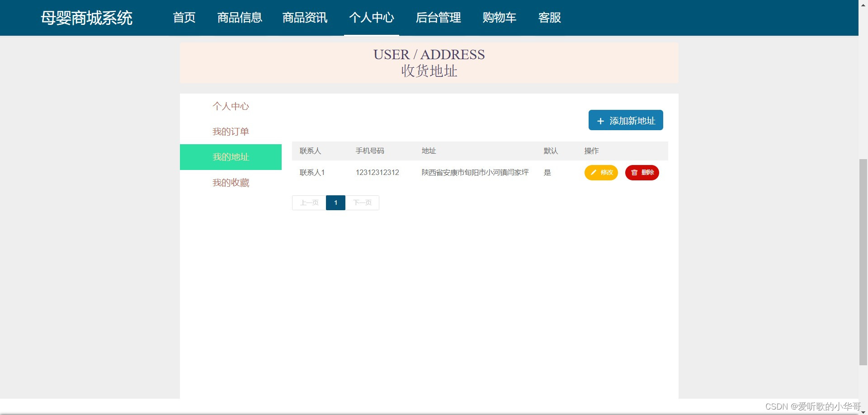Click the 地址 column header
The height and width of the screenshot is (415, 868).
click(x=429, y=151)
